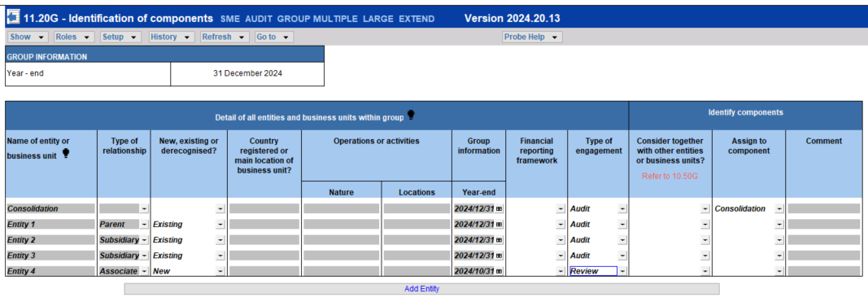Image resolution: width=868 pixels, height=302 pixels.
Task: Click the Entity 4 name field
Action: [51, 271]
